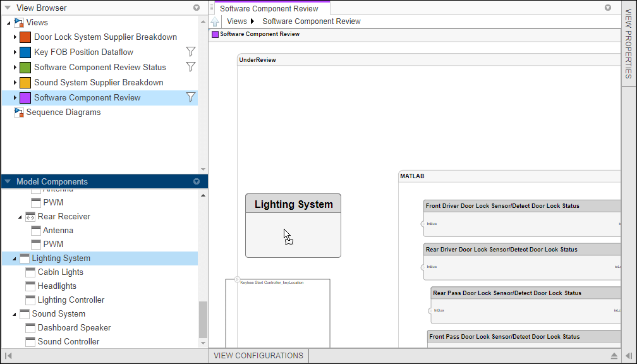Image resolution: width=637 pixels, height=364 pixels.
Task: Toggle the Cabin Lights checkbox
Action: (x=30, y=272)
